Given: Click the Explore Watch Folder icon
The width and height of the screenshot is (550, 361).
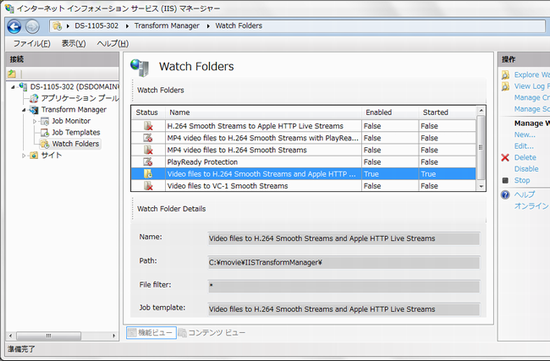Looking at the screenshot, I should point(505,75).
